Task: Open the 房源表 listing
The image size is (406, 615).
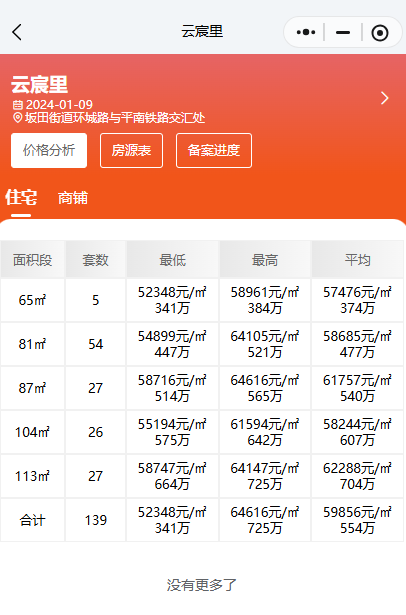Action: coord(131,150)
